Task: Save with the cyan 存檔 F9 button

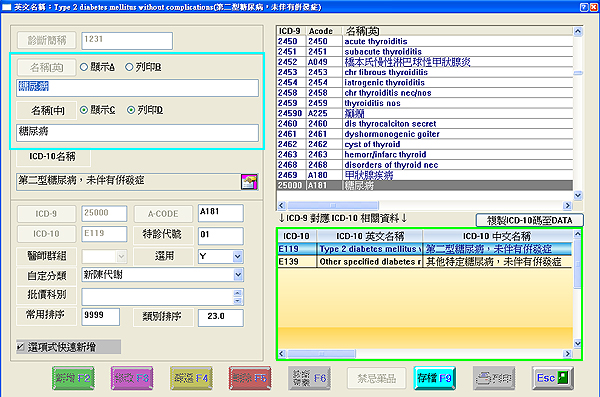Action: tap(434, 378)
